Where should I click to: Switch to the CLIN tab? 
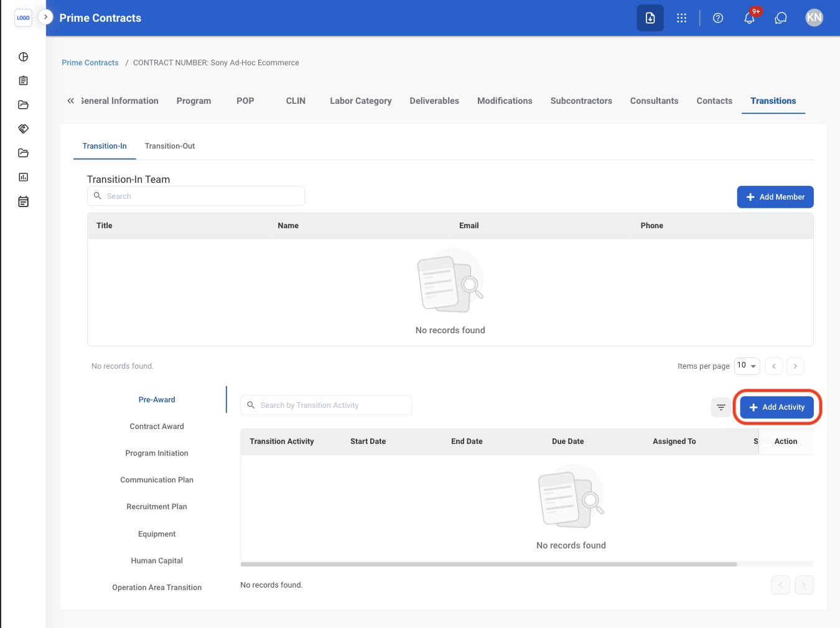click(296, 101)
